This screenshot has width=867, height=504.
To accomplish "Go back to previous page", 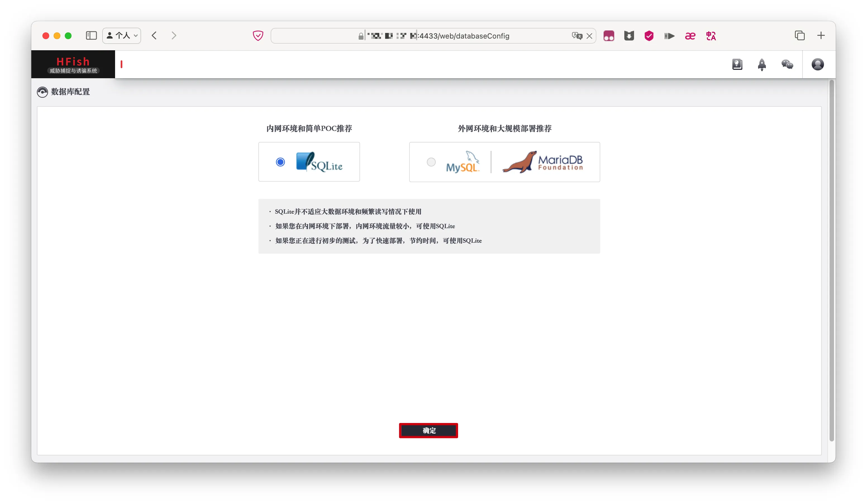I will coord(154,35).
